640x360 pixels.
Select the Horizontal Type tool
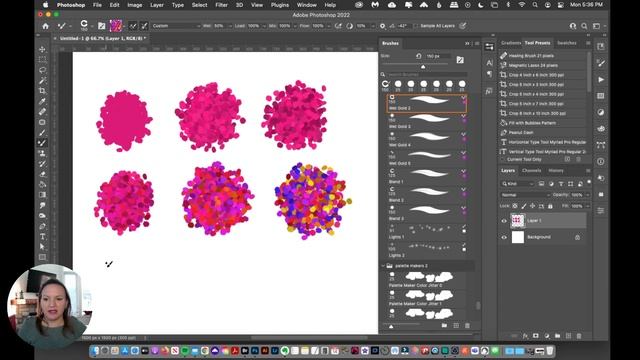(42, 236)
